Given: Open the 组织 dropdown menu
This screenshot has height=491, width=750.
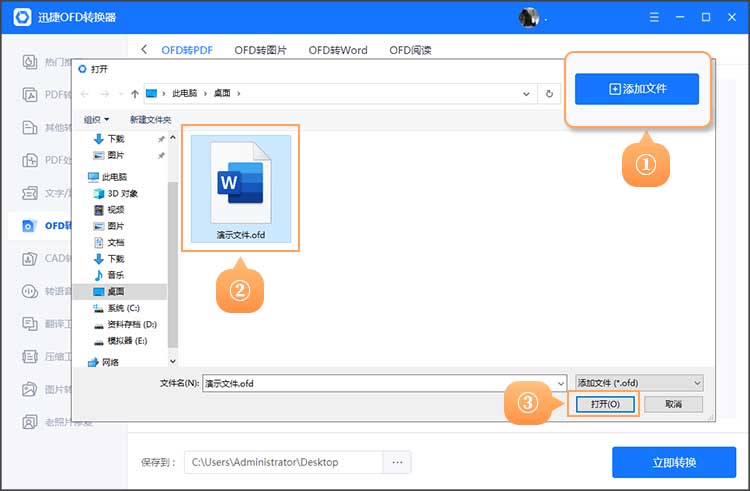Looking at the screenshot, I should tap(96, 120).
